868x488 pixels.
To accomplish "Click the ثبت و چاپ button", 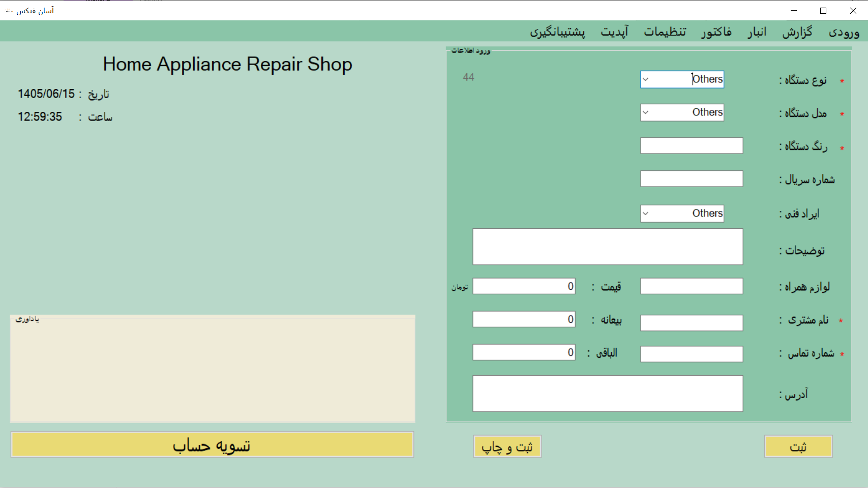I will (x=507, y=446).
